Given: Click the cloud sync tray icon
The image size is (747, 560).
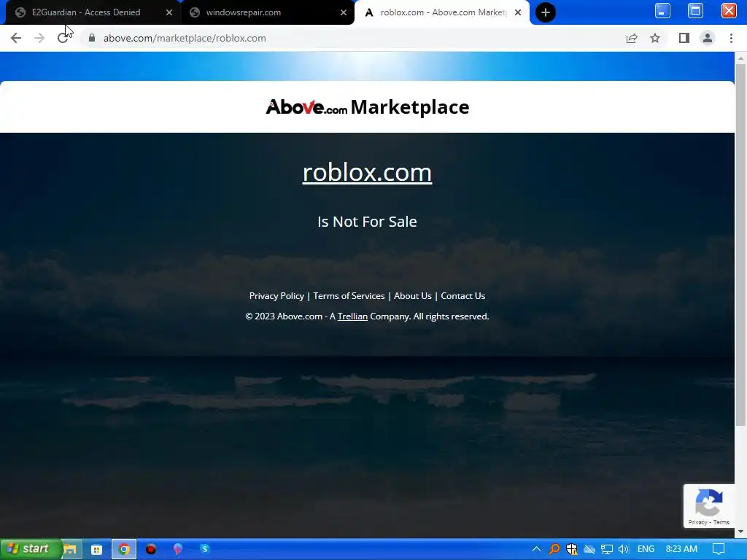Looking at the screenshot, I should pyautogui.click(x=589, y=549).
